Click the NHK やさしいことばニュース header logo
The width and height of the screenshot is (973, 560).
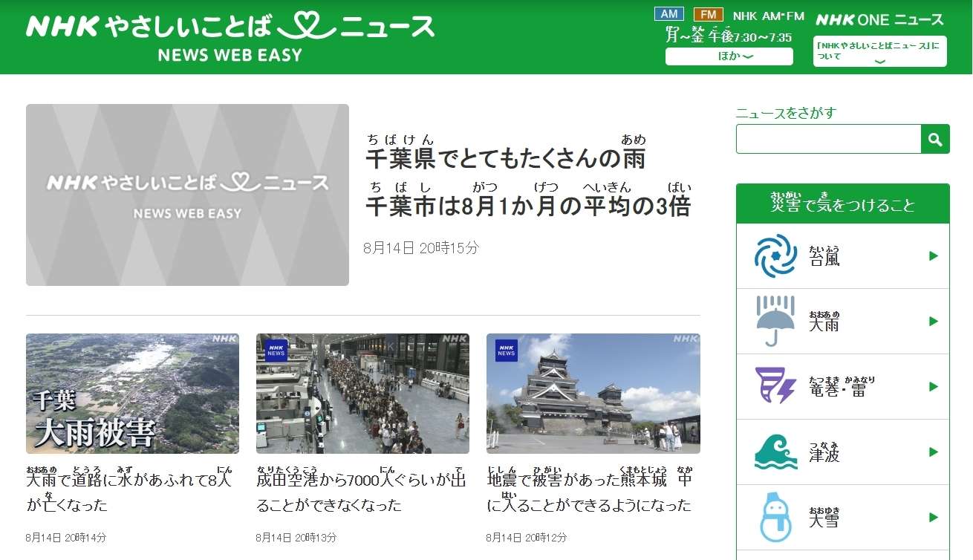coord(230,36)
